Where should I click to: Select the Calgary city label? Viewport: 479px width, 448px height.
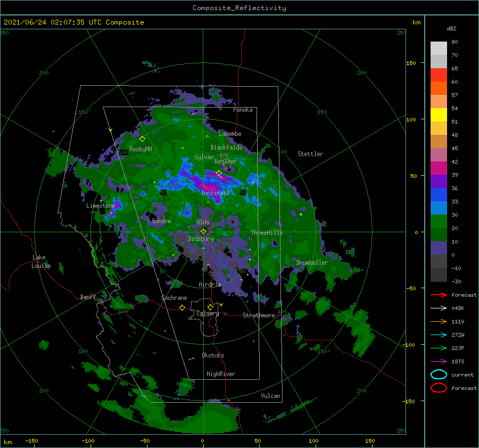point(208,313)
